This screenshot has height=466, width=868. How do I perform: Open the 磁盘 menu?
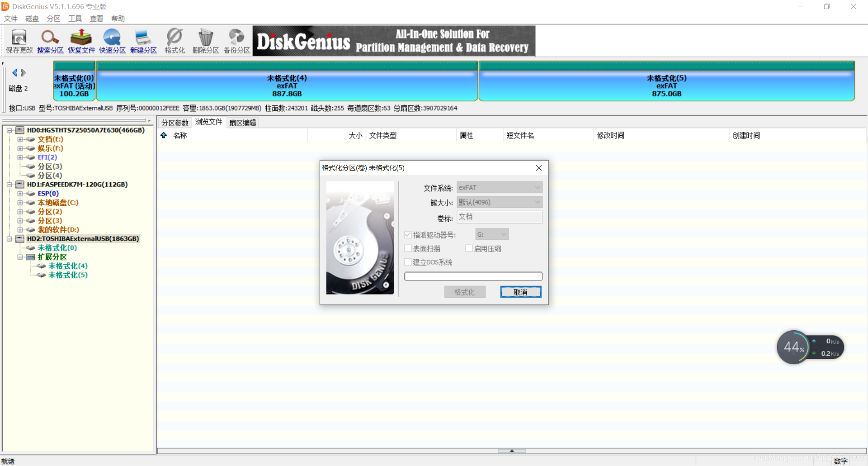[32, 19]
